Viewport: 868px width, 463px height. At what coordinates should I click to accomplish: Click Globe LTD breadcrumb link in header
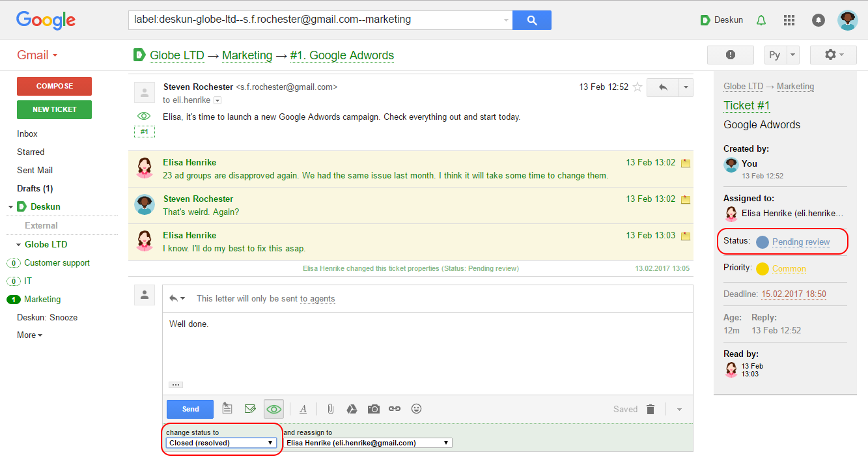(176, 55)
